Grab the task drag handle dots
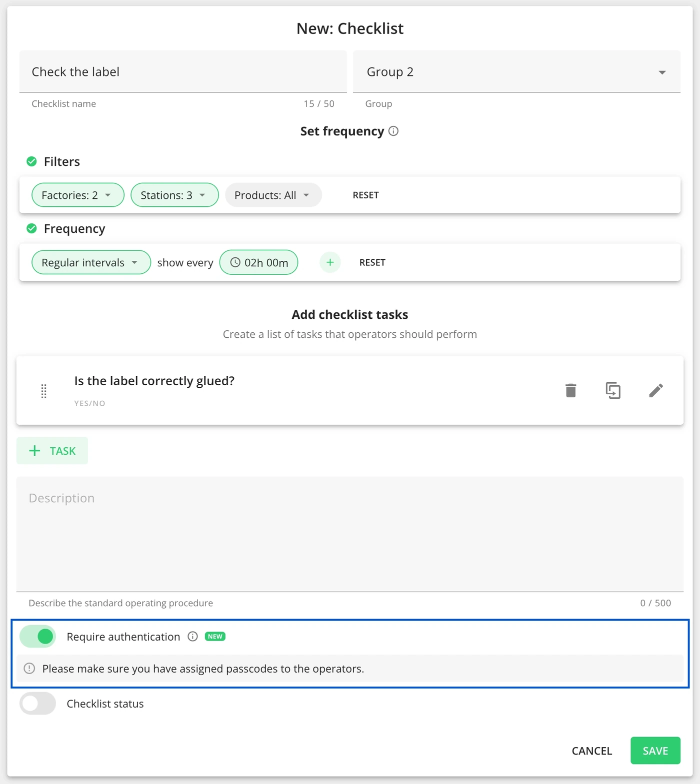 (43, 391)
